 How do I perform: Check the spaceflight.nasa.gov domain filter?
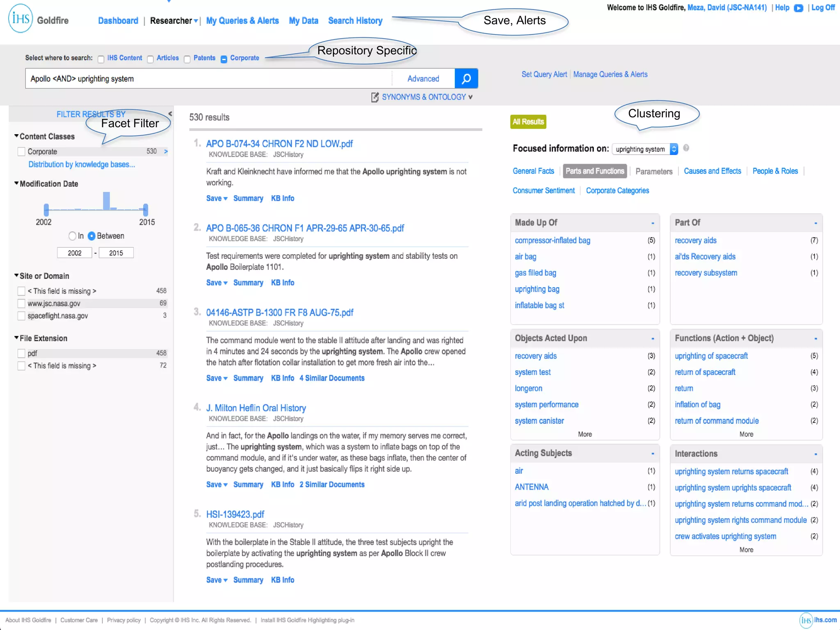point(21,316)
